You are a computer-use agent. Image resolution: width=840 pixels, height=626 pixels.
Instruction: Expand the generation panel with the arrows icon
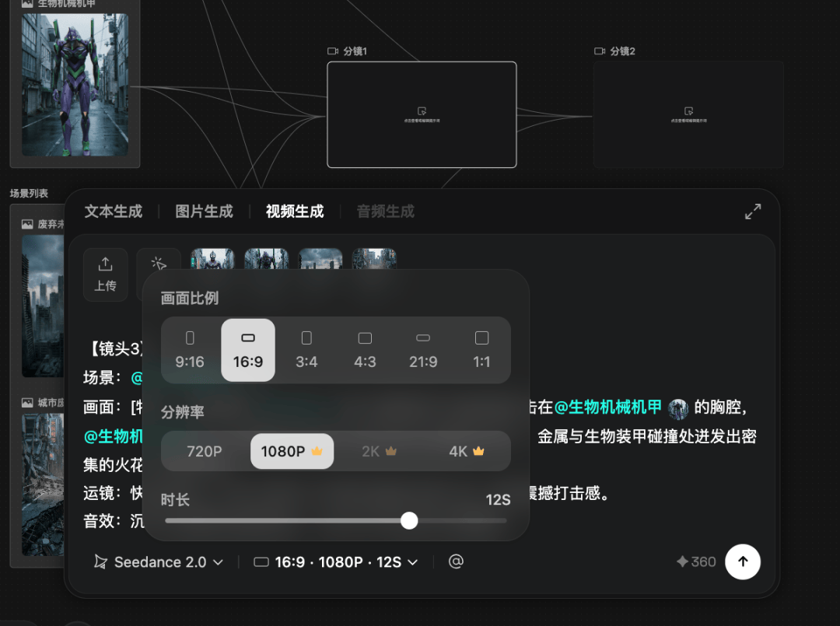753,212
